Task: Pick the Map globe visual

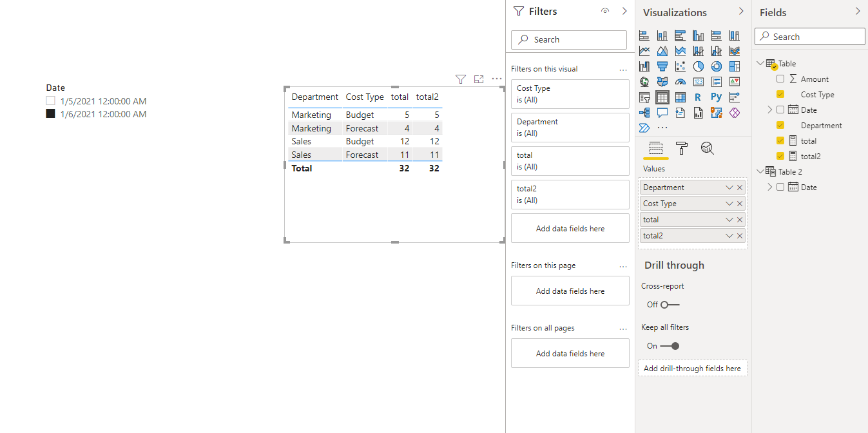Action: [x=644, y=82]
